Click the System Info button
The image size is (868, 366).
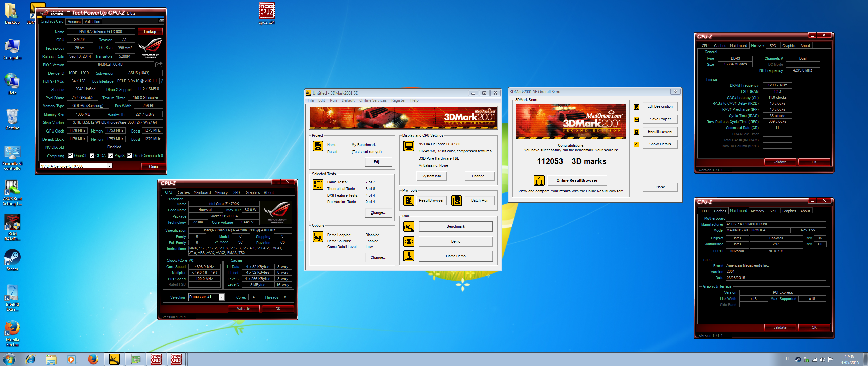(x=432, y=176)
